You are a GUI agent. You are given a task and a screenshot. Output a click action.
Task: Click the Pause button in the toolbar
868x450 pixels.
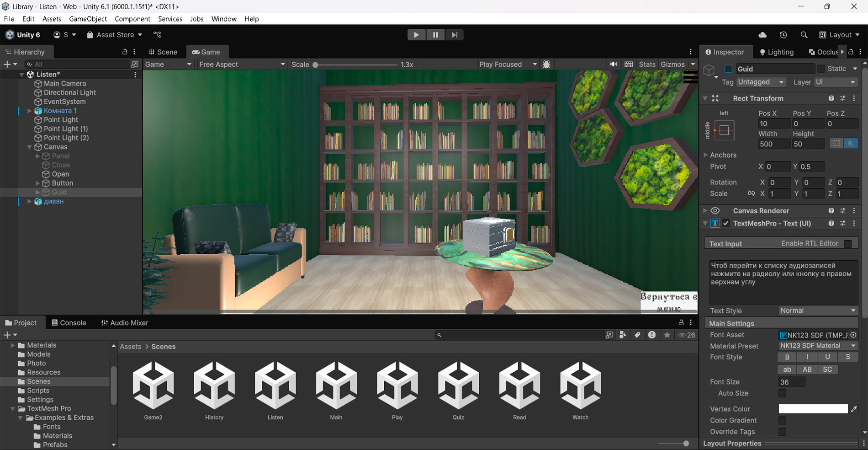click(x=435, y=35)
